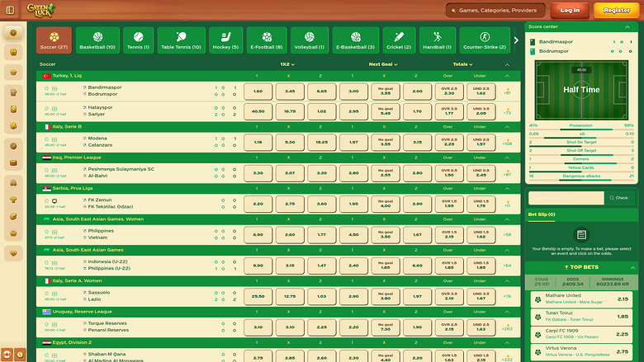Collapse the Iraq, Premier League section
Screen dimensions: 644x362
point(507,157)
